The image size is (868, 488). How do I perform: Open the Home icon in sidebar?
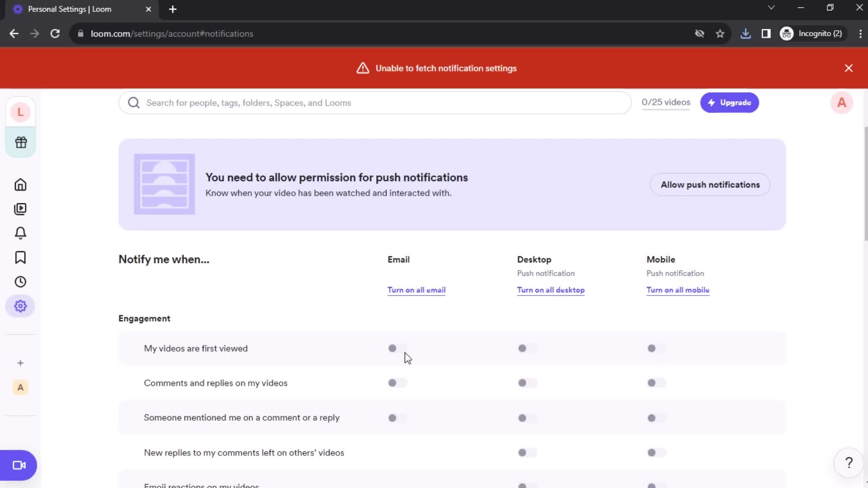coord(20,185)
